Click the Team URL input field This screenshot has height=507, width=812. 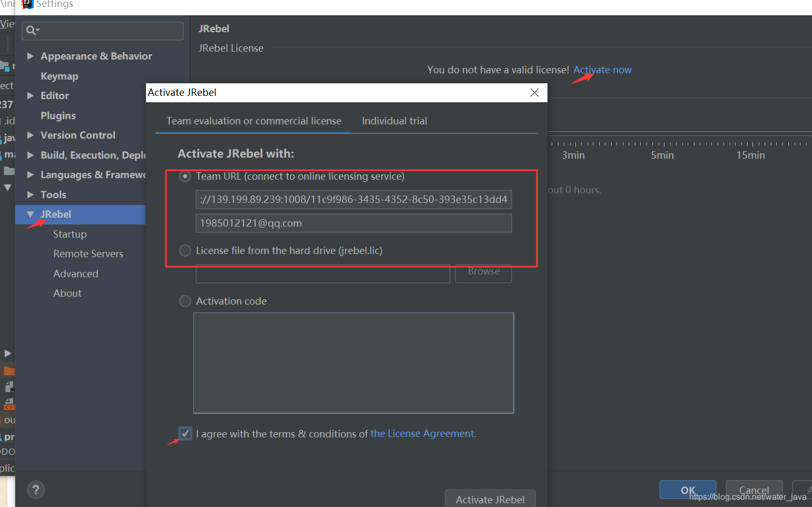click(x=354, y=200)
